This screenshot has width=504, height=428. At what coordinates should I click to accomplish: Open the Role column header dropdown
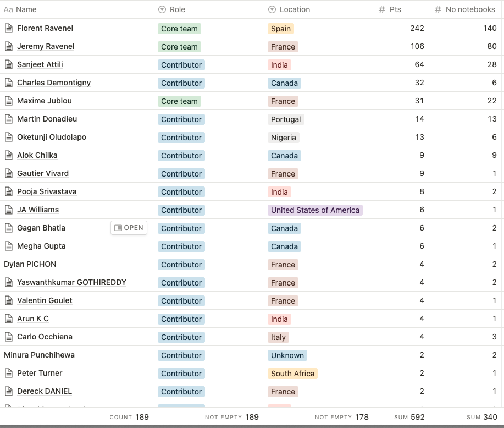coord(176,9)
